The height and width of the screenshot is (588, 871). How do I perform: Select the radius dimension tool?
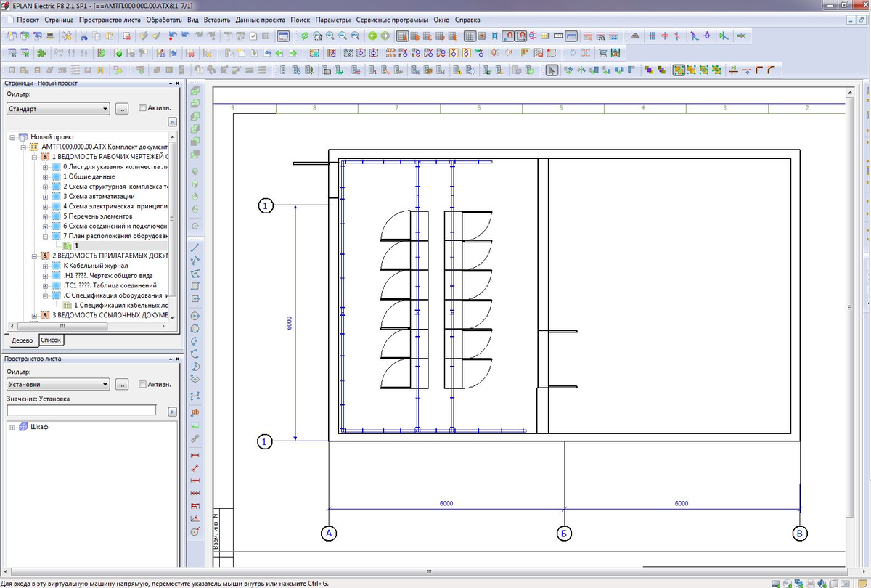(195, 531)
